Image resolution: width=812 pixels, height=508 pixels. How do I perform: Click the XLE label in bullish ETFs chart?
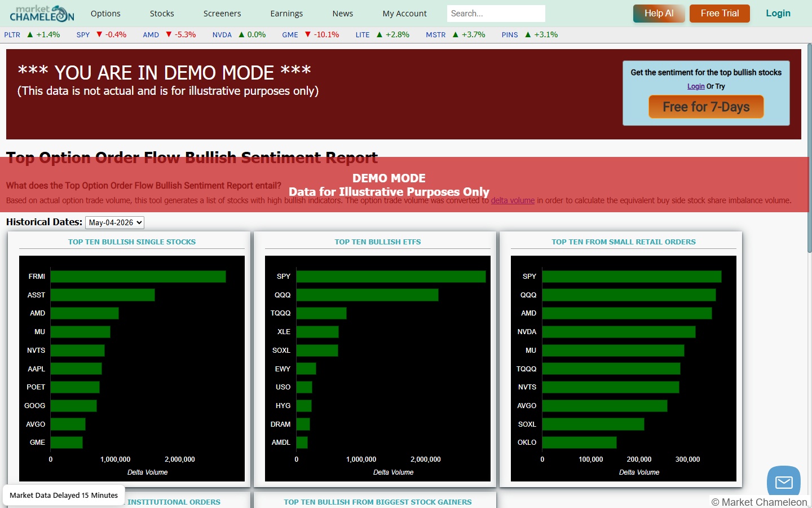pos(284,332)
